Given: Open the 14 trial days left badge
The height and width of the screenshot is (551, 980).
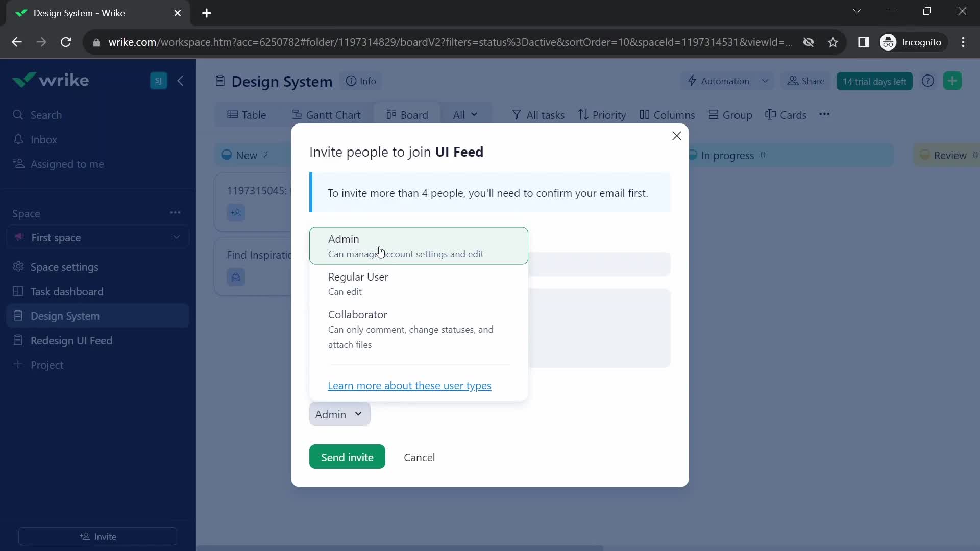Looking at the screenshot, I should tap(874, 82).
